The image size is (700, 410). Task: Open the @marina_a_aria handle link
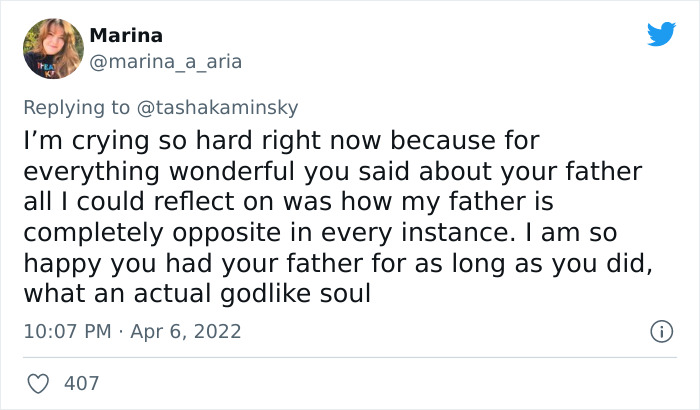click(166, 62)
